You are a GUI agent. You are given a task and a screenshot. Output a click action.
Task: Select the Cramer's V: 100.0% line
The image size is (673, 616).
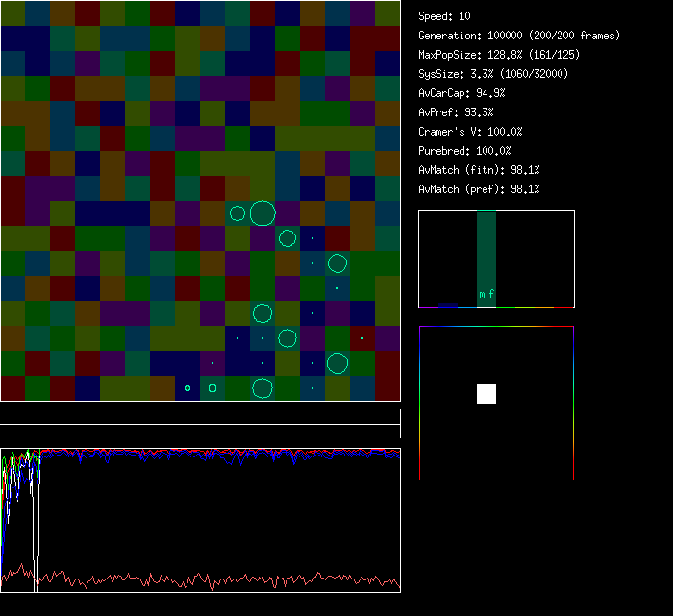(x=470, y=132)
